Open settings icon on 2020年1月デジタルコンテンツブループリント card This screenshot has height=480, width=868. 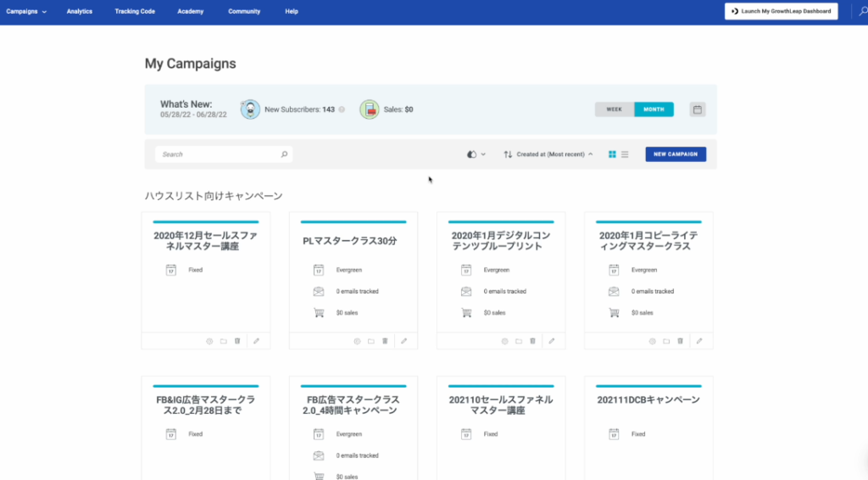(x=505, y=341)
